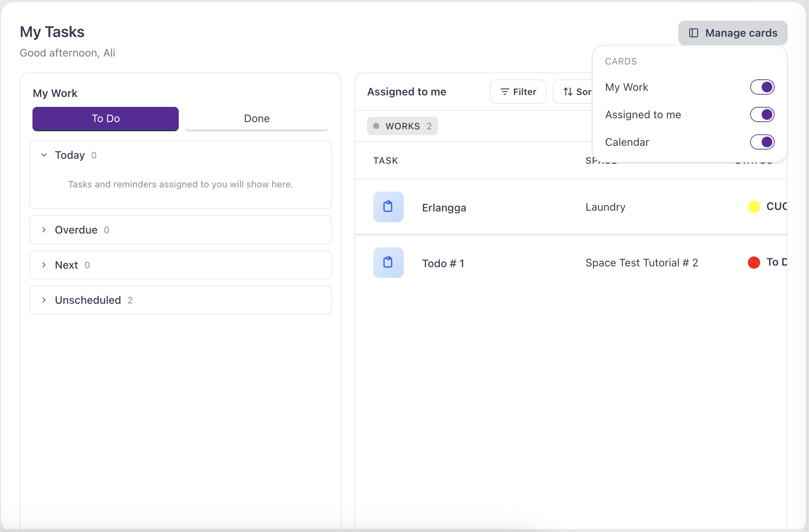This screenshot has width=809, height=532.
Task: Click the Sort arrows icon
Action: click(568, 92)
